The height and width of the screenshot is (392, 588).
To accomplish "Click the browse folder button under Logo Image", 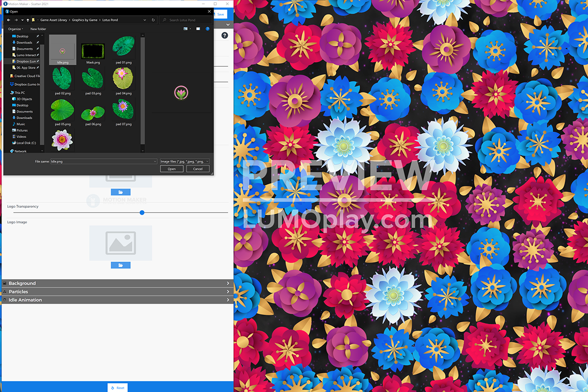I will (x=121, y=265).
